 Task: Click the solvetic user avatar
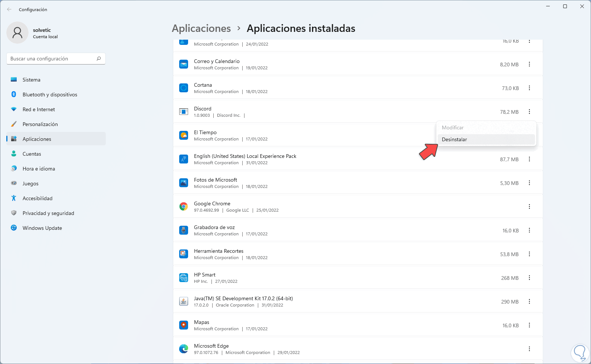17,33
